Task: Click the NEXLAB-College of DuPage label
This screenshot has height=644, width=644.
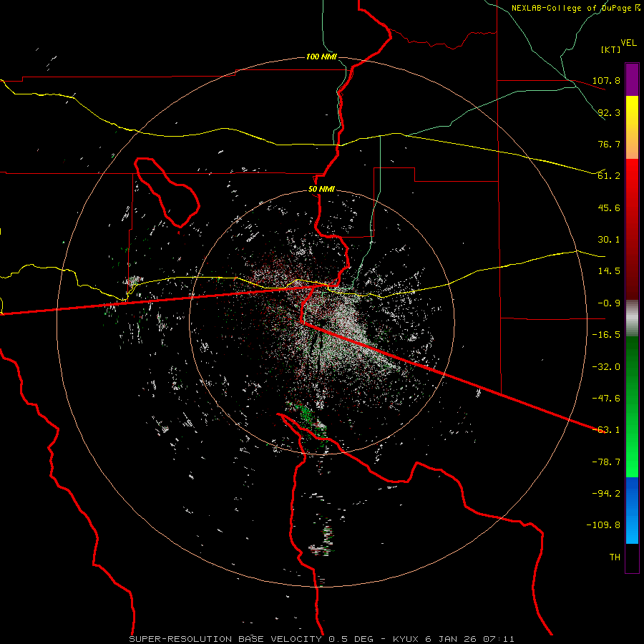Action: point(576,8)
